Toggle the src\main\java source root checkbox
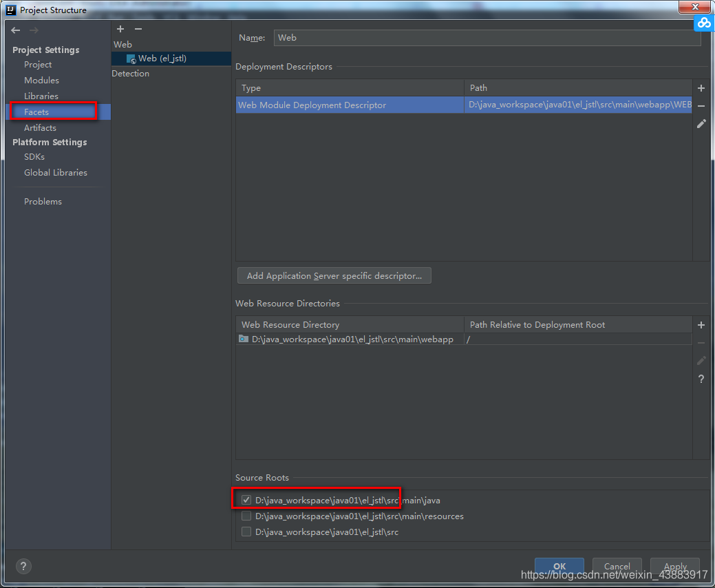The width and height of the screenshot is (715, 588). [x=246, y=500]
